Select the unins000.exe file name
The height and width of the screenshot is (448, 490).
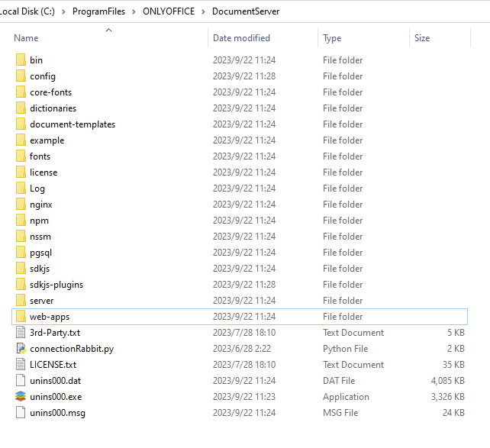[x=56, y=397]
